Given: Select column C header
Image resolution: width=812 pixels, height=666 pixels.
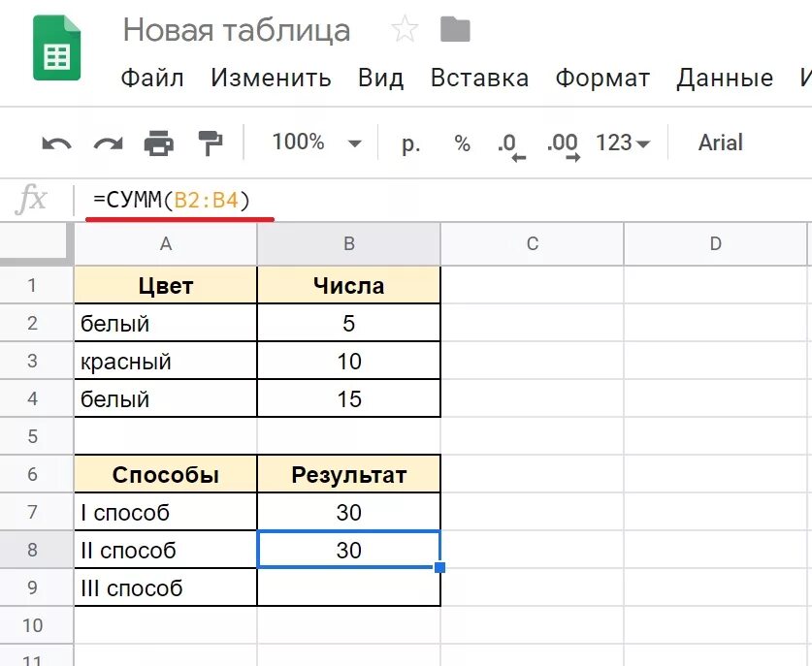Looking at the screenshot, I should [x=532, y=244].
